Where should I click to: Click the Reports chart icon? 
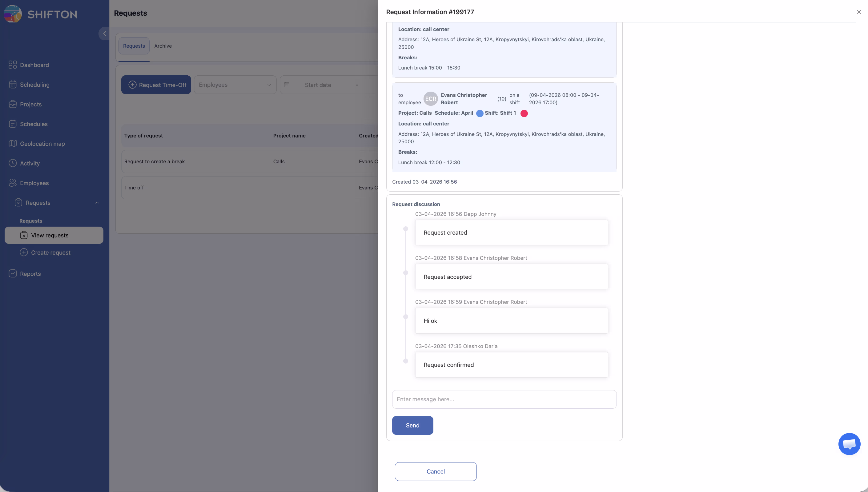tap(13, 274)
